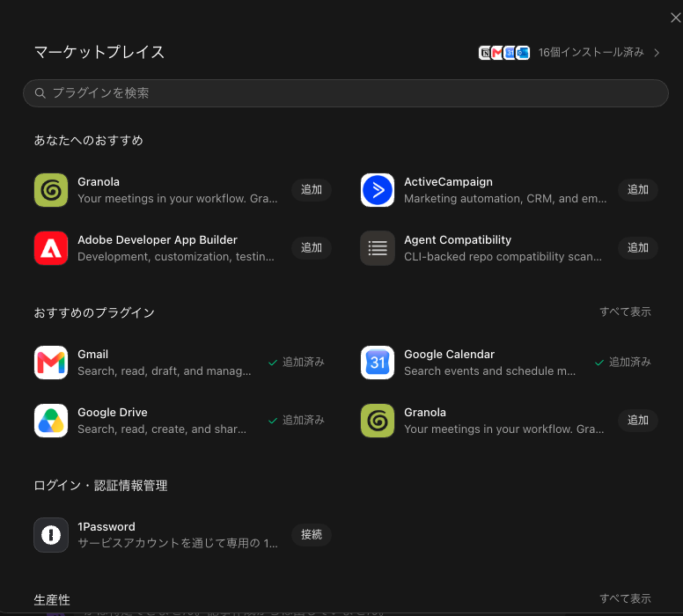Image resolution: width=683 pixels, height=616 pixels.
Task: Click the 追加済み status for Google Calendar
Action: (x=623, y=363)
